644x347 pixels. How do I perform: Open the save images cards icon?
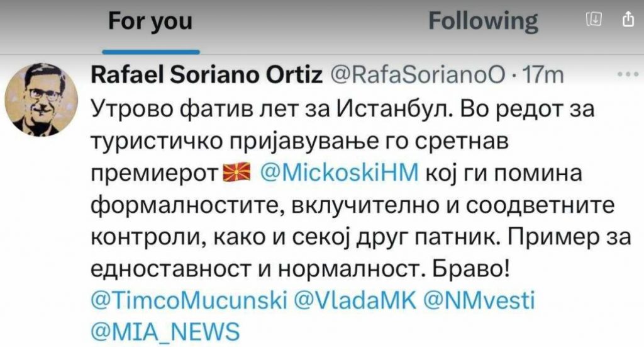tap(594, 20)
